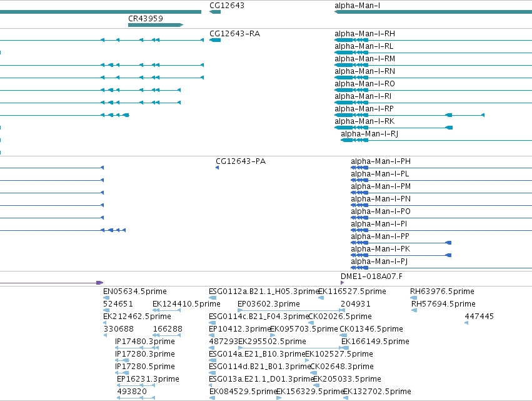This screenshot has width=532, height=401.
Task: Click the DME1-018A07.F feature label
Action: (x=371, y=277)
